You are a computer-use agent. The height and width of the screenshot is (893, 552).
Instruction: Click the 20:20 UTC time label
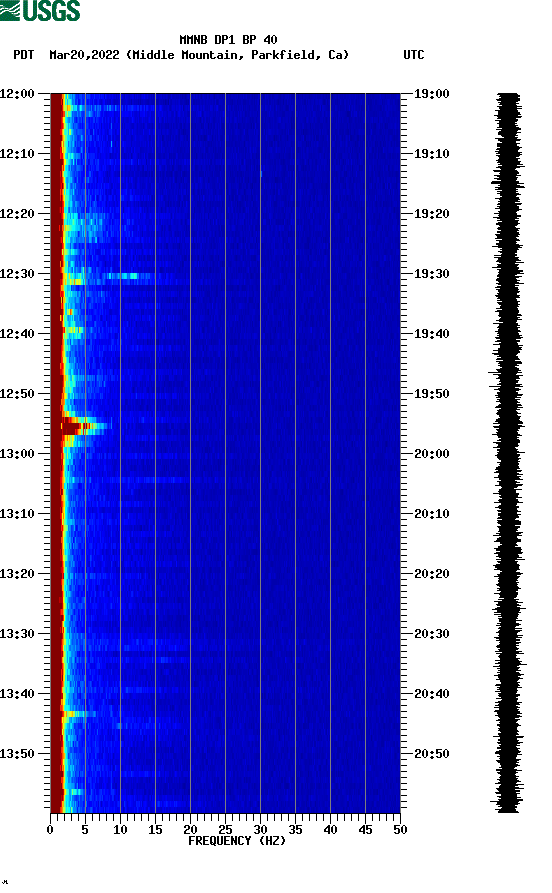click(x=432, y=574)
